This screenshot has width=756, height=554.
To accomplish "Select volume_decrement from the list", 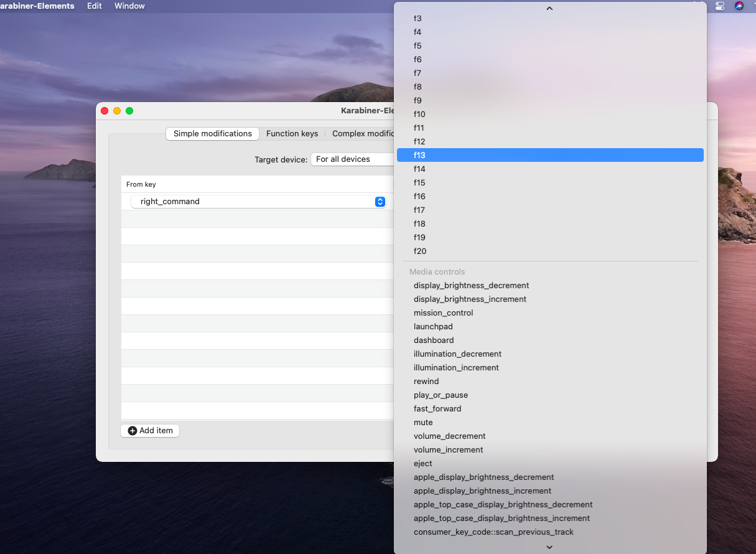I will (550, 436).
